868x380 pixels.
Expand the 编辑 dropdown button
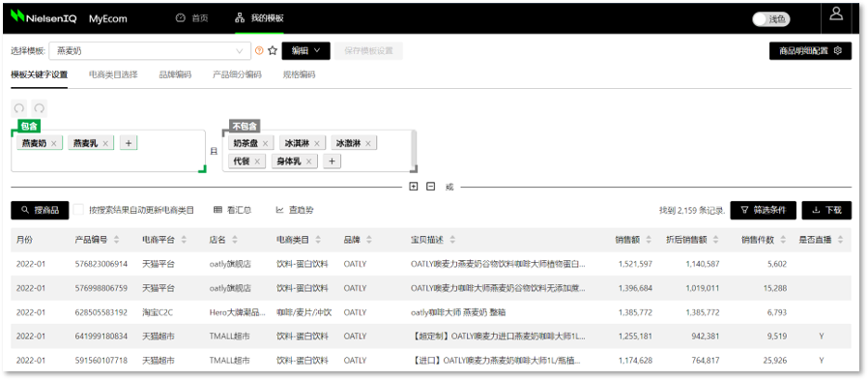tap(306, 51)
